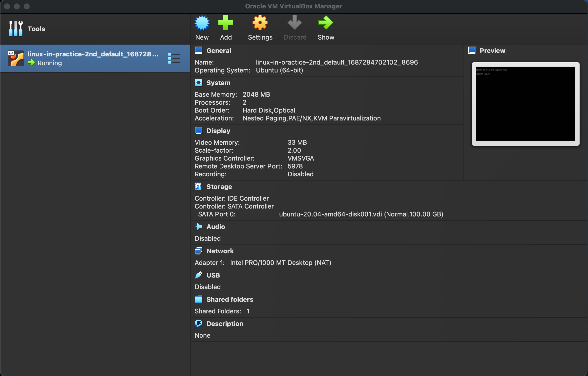Click the Shared Folders section header
Viewport: 588px width, 376px height.
pyautogui.click(x=230, y=299)
